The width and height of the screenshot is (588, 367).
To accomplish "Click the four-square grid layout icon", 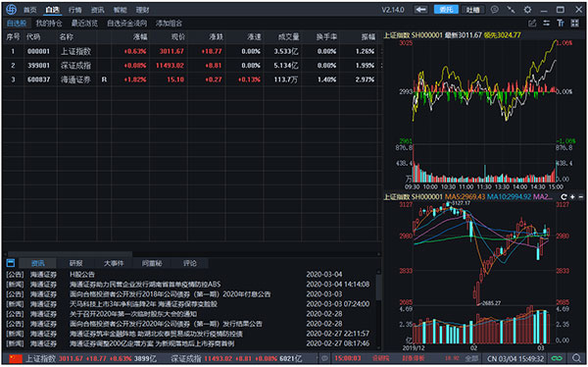I will click(x=575, y=24).
